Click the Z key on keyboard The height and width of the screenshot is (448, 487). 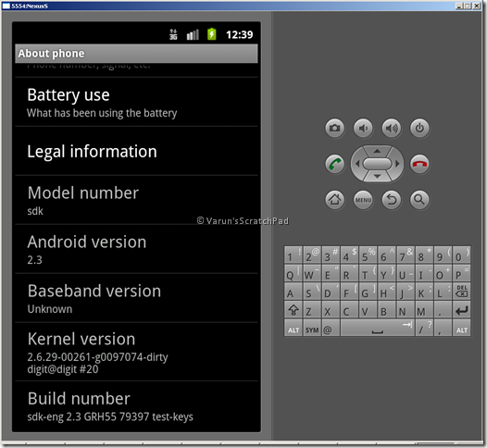click(312, 310)
